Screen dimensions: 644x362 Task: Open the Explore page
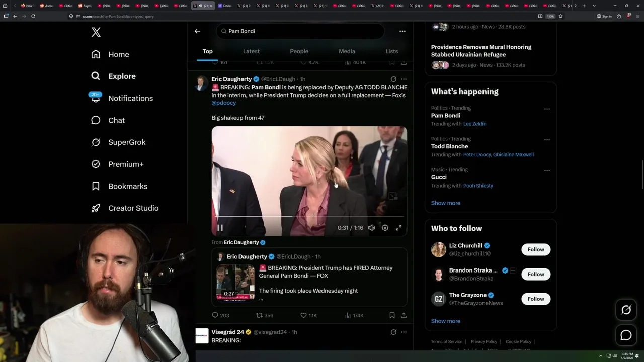pyautogui.click(x=113, y=76)
